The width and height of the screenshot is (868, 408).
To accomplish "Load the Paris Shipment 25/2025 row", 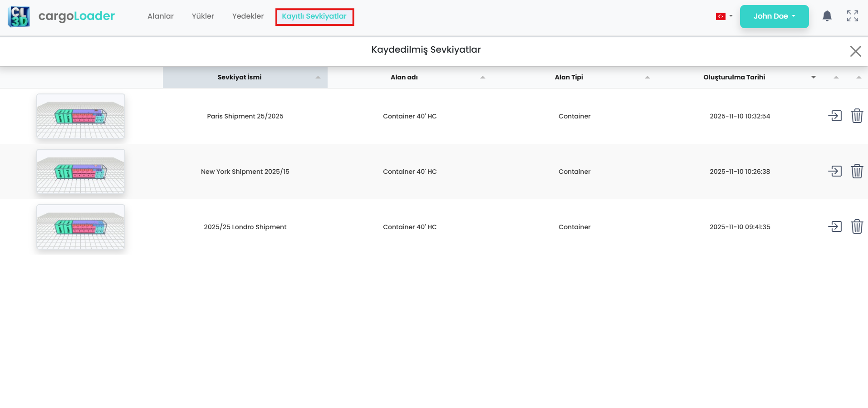I will click(835, 116).
